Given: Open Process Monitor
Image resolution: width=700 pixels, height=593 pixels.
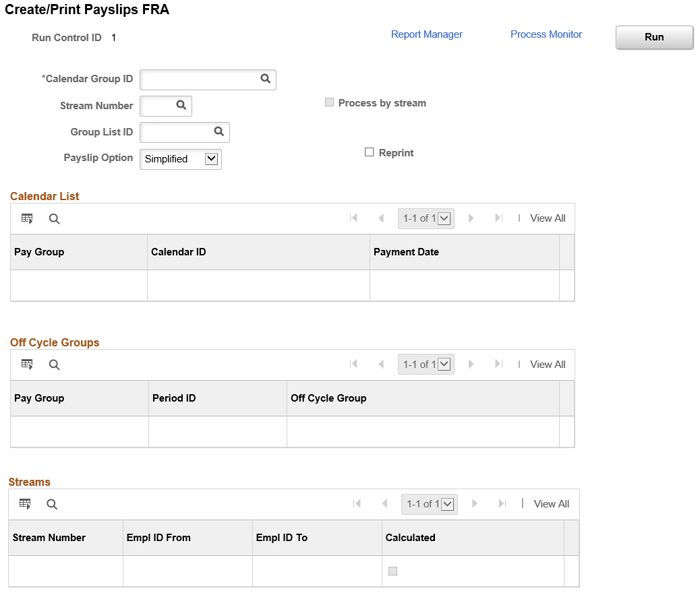Looking at the screenshot, I should [x=546, y=34].
